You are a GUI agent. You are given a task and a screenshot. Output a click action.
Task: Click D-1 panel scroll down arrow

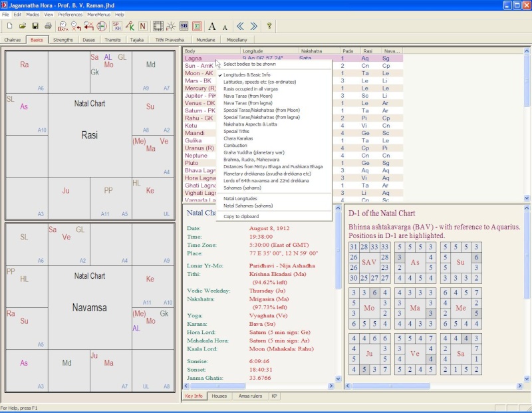527,378
